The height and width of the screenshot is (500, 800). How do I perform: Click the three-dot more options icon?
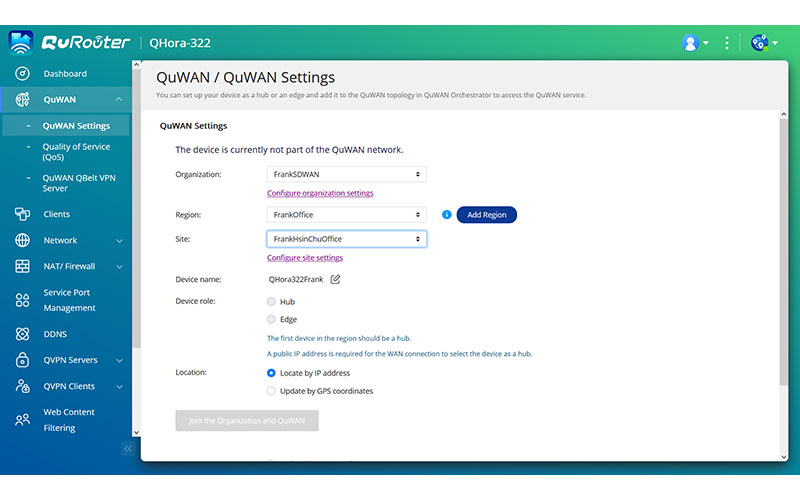[x=729, y=43]
